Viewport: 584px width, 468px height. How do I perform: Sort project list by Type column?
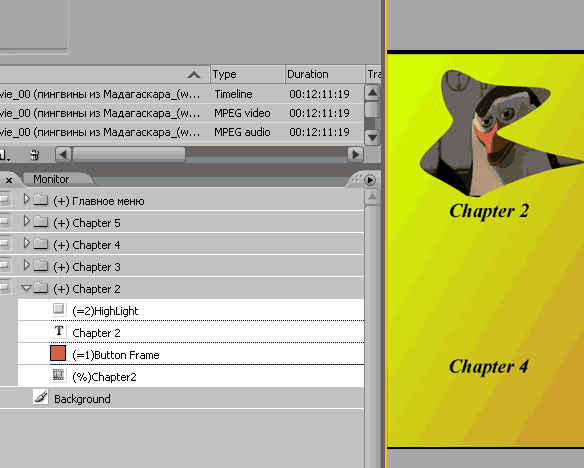pyautogui.click(x=247, y=74)
